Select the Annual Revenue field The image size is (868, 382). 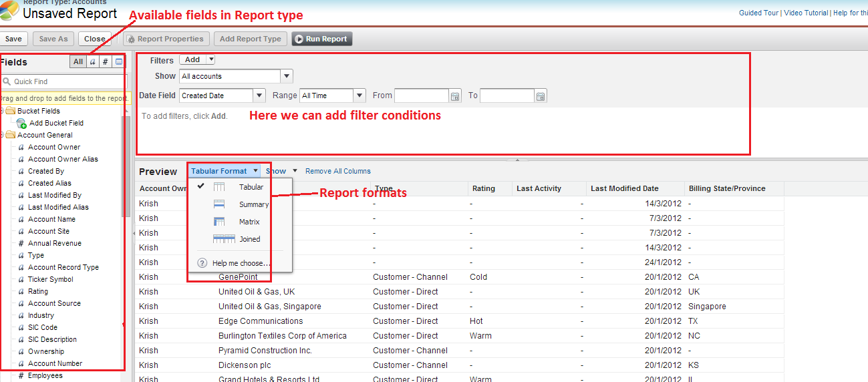tap(55, 243)
